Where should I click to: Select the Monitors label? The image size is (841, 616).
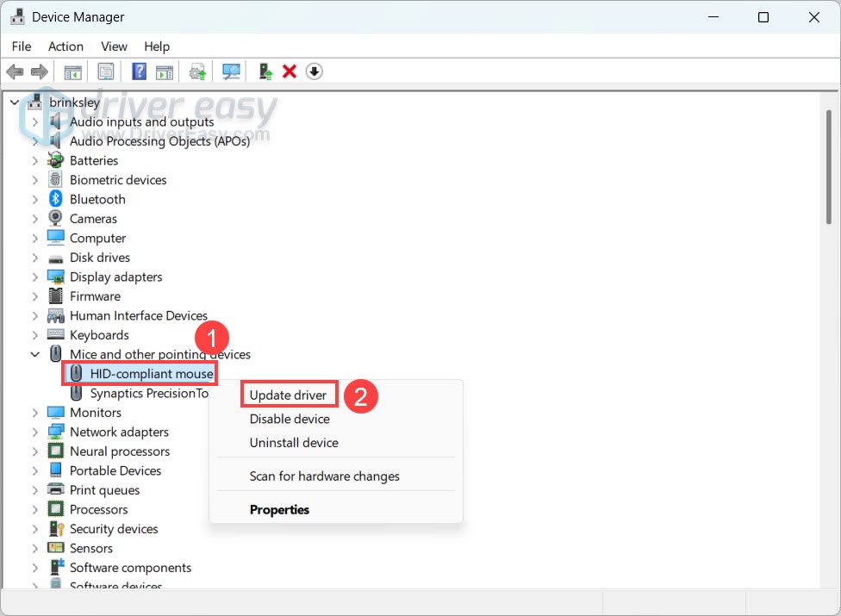coord(96,413)
